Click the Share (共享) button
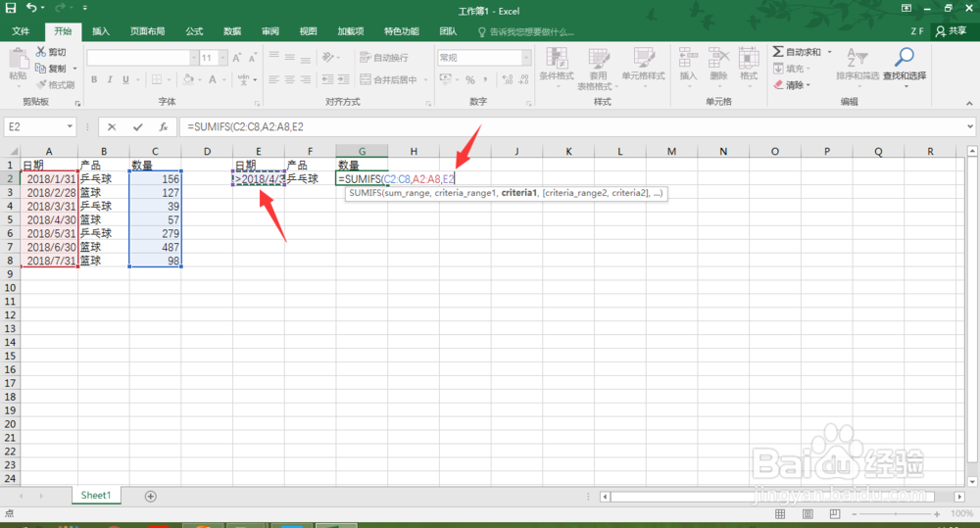 coord(951,31)
